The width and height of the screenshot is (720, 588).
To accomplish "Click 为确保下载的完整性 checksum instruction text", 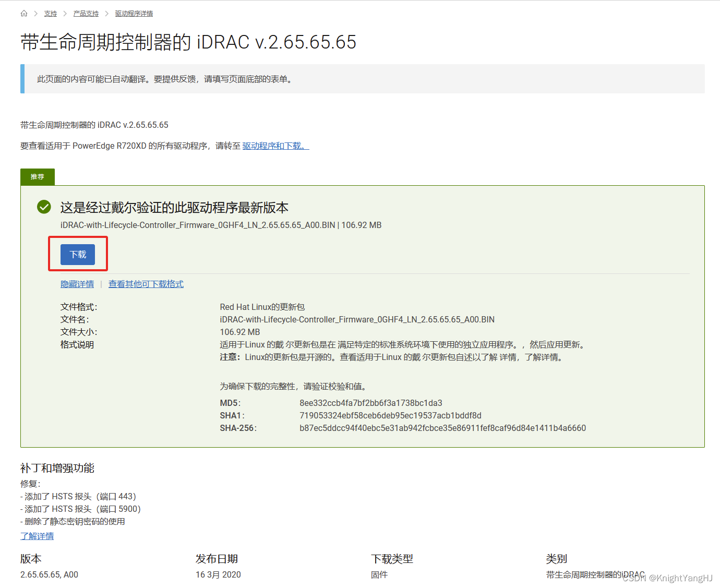I will 295,387.
